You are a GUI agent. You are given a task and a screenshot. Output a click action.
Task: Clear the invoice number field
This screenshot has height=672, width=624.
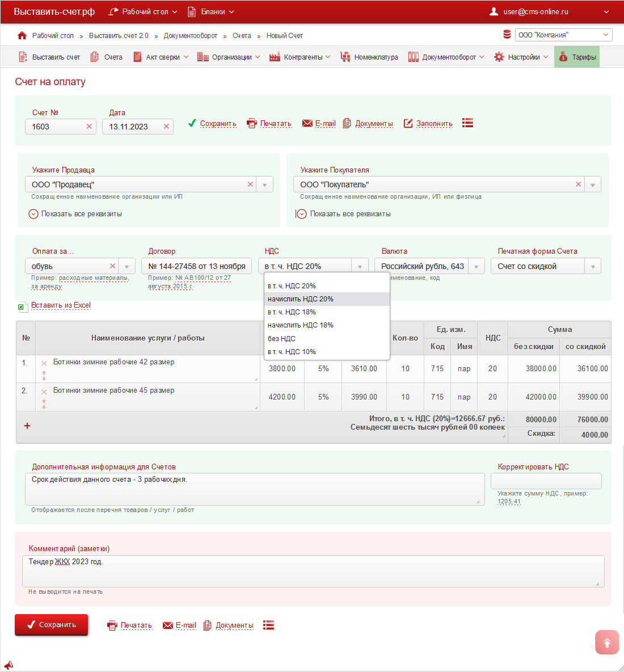pyautogui.click(x=89, y=127)
